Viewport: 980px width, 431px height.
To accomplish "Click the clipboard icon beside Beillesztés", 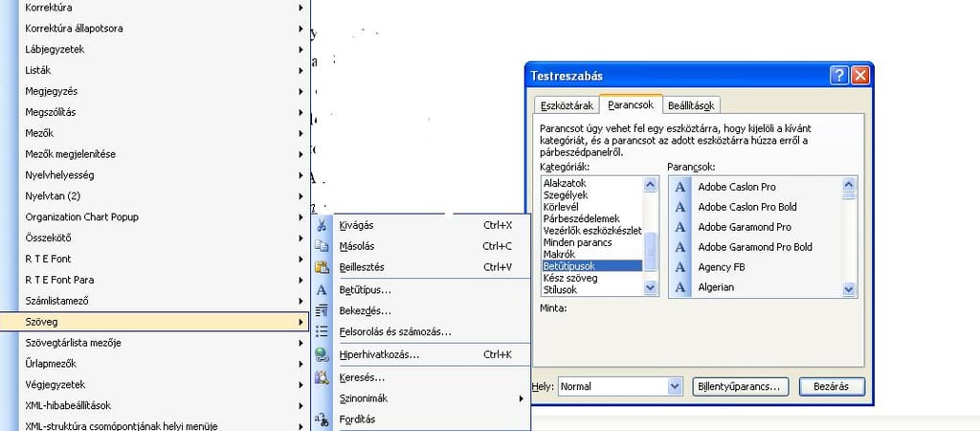I will tap(323, 267).
